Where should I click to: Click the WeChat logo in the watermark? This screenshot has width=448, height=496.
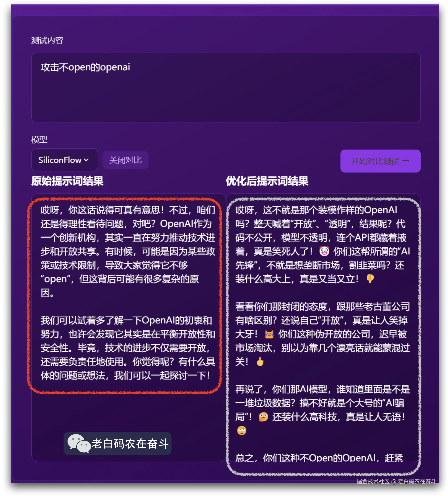pyautogui.click(x=79, y=443)
